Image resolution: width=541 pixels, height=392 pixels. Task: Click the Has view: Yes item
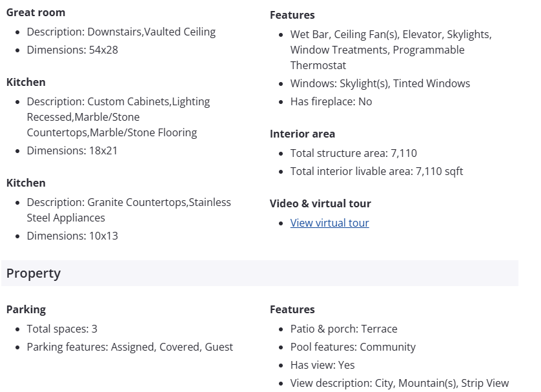[323, 365]
